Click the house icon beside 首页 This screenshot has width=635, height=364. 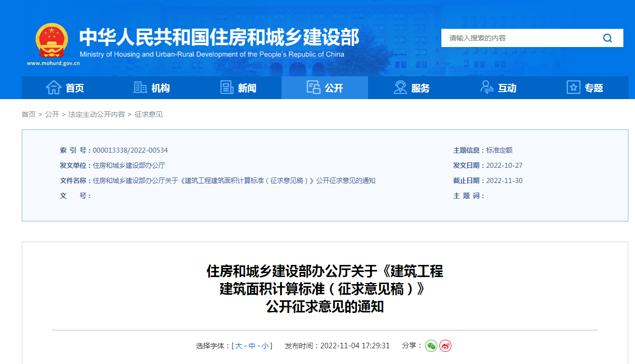pos(54,87)
